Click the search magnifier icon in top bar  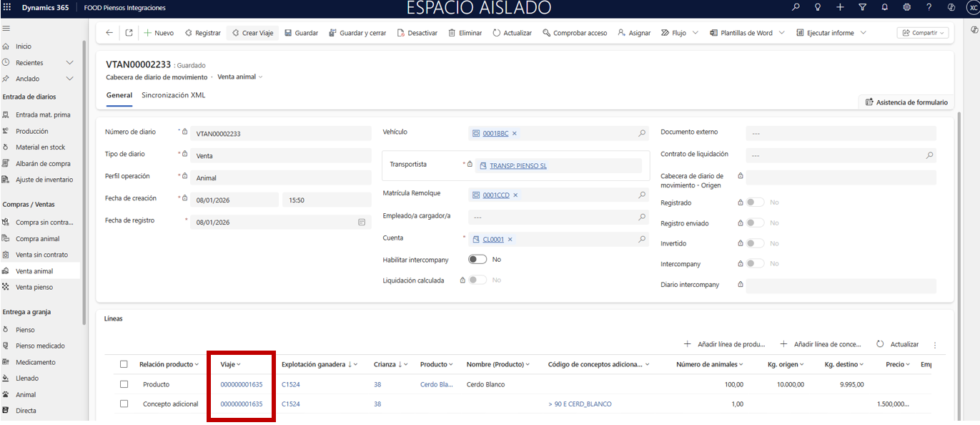(x=796, y=7)
